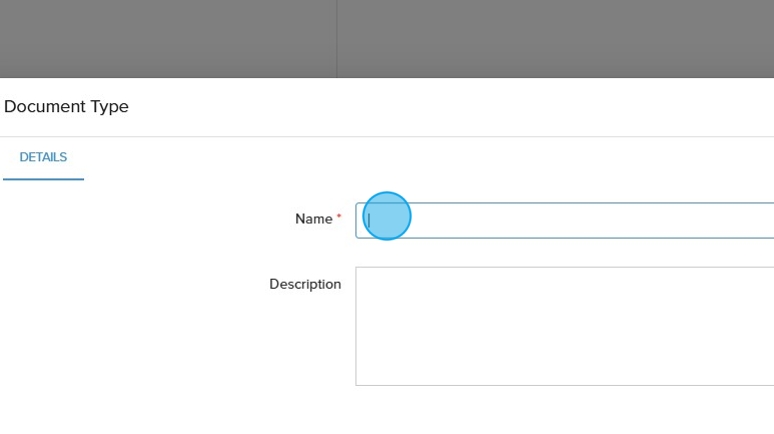Click the dimmed right pane above the dialog
774x434 pixels.
[555, 38]
